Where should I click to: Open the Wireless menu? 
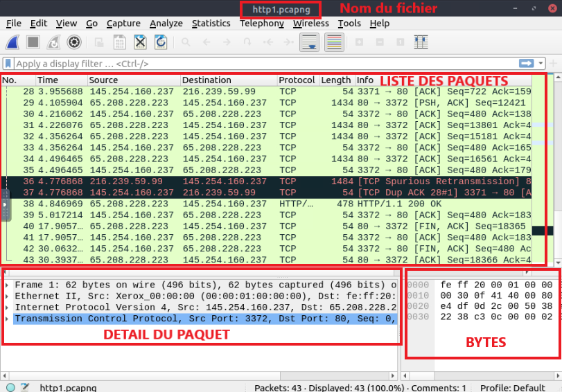[x=310, y=24]
